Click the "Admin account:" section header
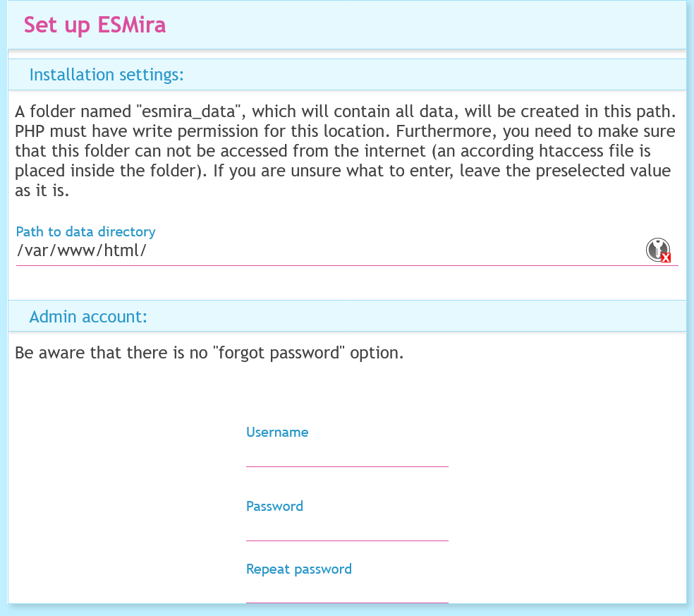 pyautogui.click(x=88, y=317)
